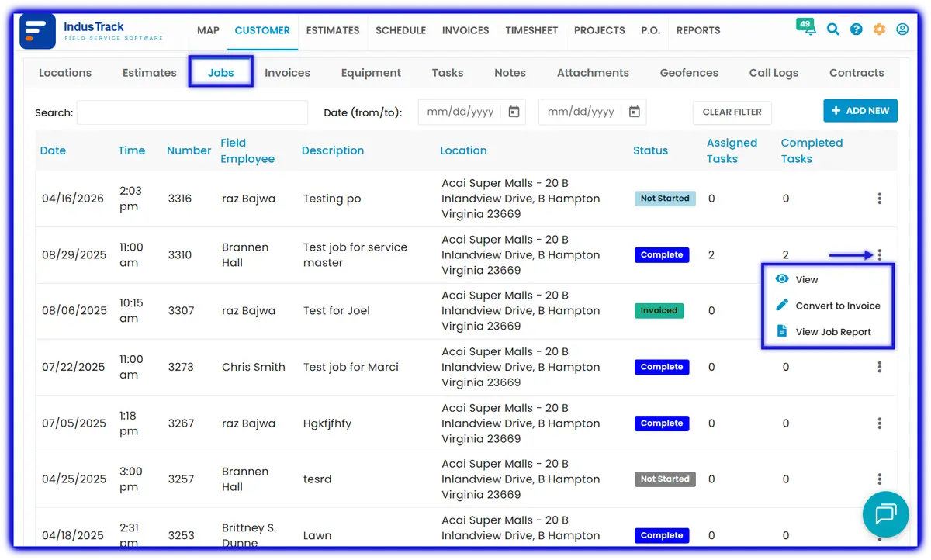Image resolution: width=931 pixels, height=560 pixels.
Task: Open the user profile icon
Action: 902,29
